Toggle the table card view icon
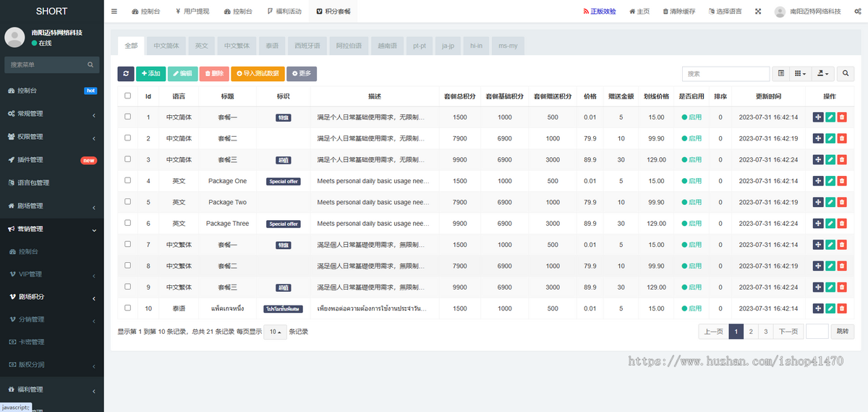868x412 pixels. (781, 73)
